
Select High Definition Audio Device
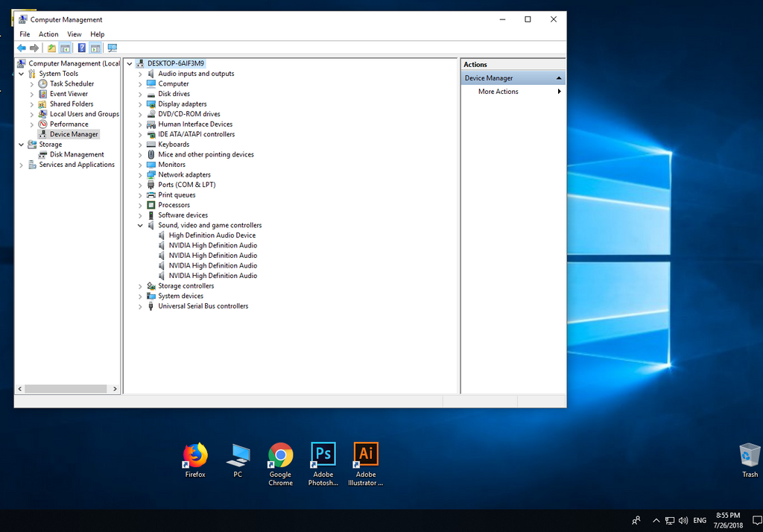pos(212,235)
